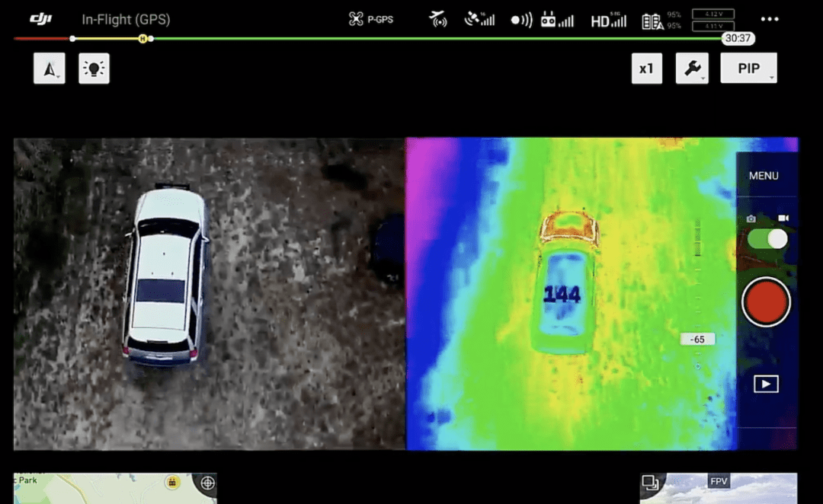Toggle the photo/video mode switch
Image resolution: width=823 pixels, height=504 pixels.
coord(767,240)
